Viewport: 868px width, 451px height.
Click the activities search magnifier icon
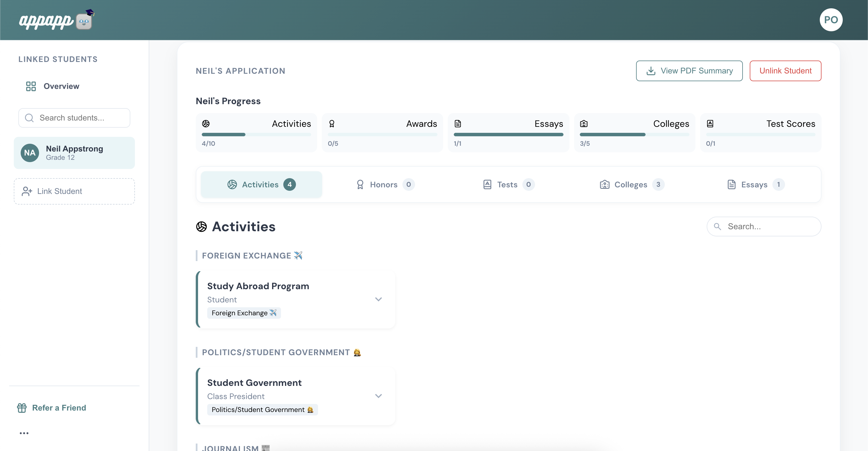[x=717, y=227]
